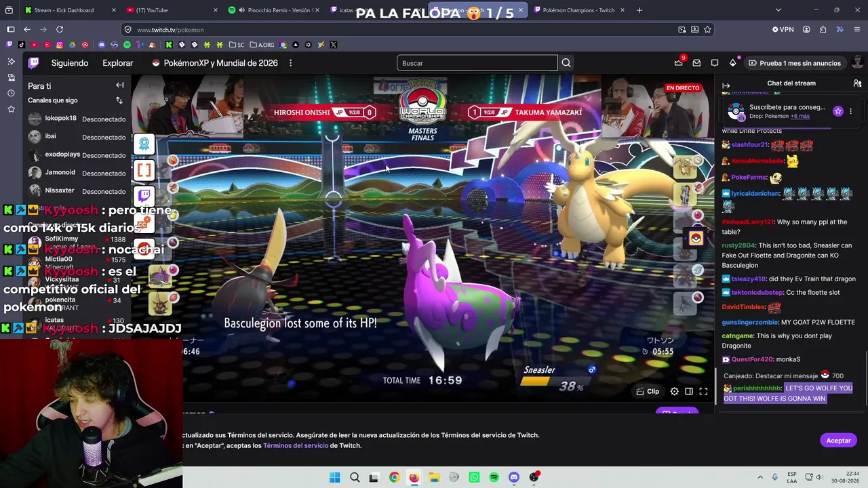The width and height of the screenshot is (868, 488).
Task: Open Windows taskbar search
Action: click(355, 477)
